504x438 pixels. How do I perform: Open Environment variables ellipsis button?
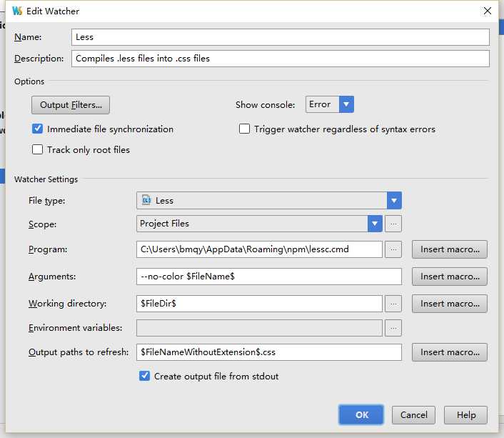tap(393, 328)
